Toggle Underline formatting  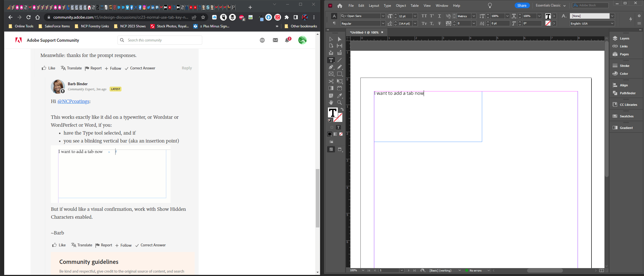pos(440,16)
